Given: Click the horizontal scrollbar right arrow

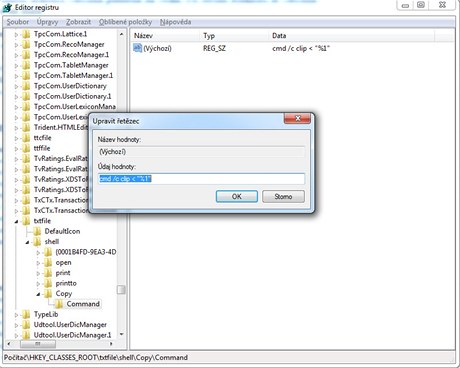Looking at the screenshot, I should pyautogui.click(x=111, y=343).
